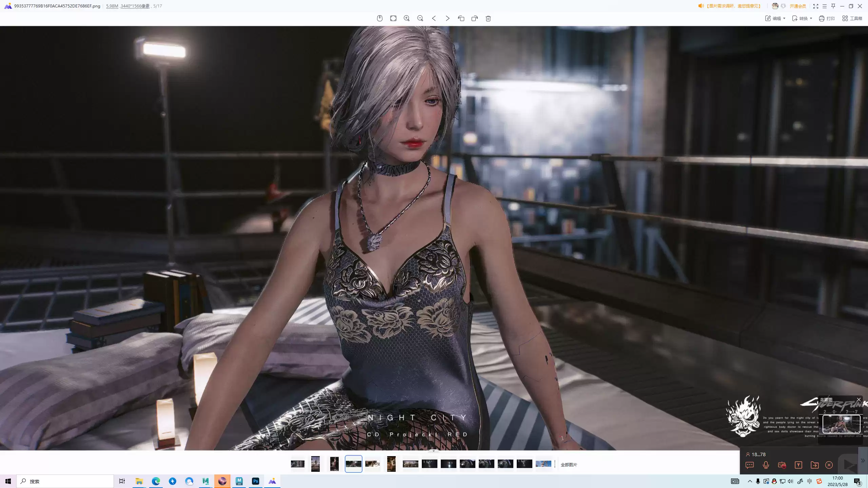Click the zoom out magnifier icon
Screen dimensions: 868x488
(420, 18)
